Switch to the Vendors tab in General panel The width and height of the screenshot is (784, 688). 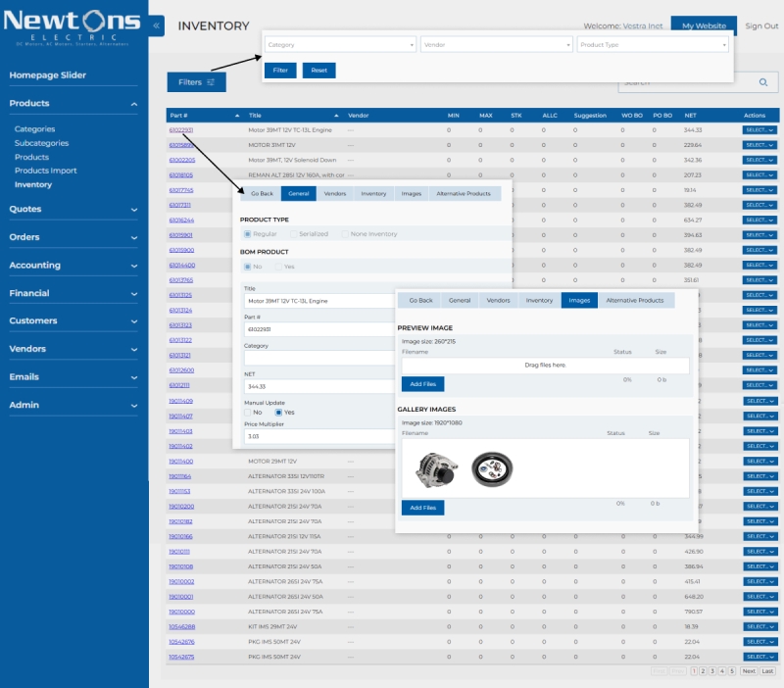coord(335,194)
